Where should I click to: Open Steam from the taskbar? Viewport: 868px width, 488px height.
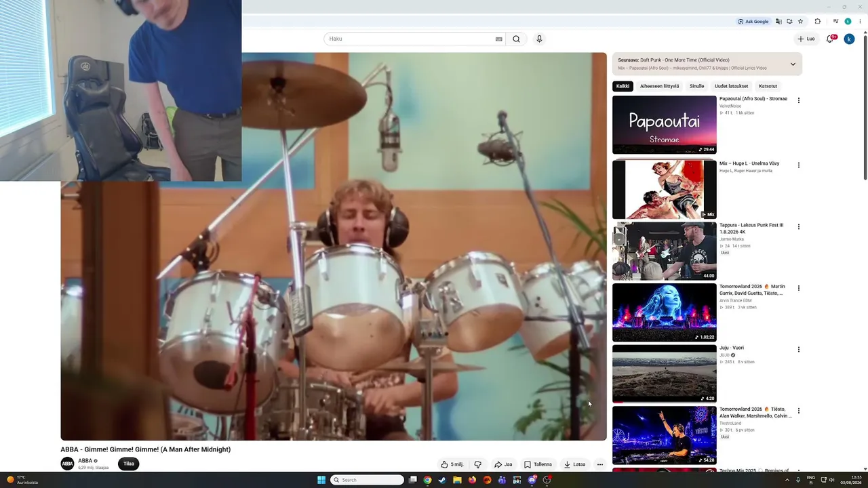coord(442,480)
